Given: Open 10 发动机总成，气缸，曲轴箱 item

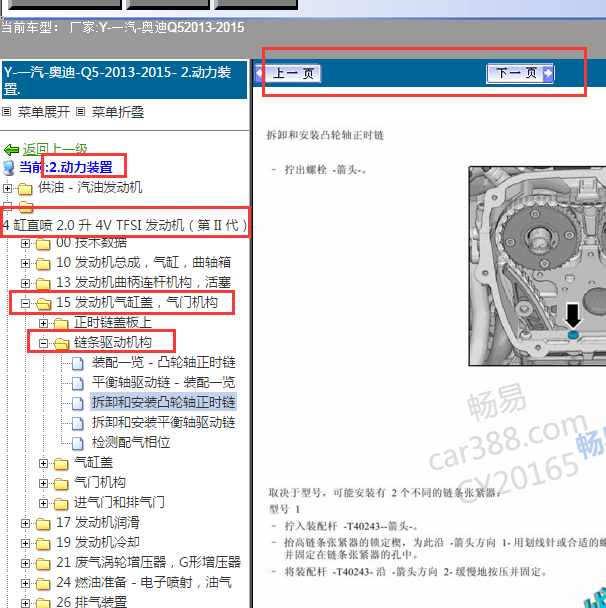Looking at the screenshot, I should (x=143, y=263).
